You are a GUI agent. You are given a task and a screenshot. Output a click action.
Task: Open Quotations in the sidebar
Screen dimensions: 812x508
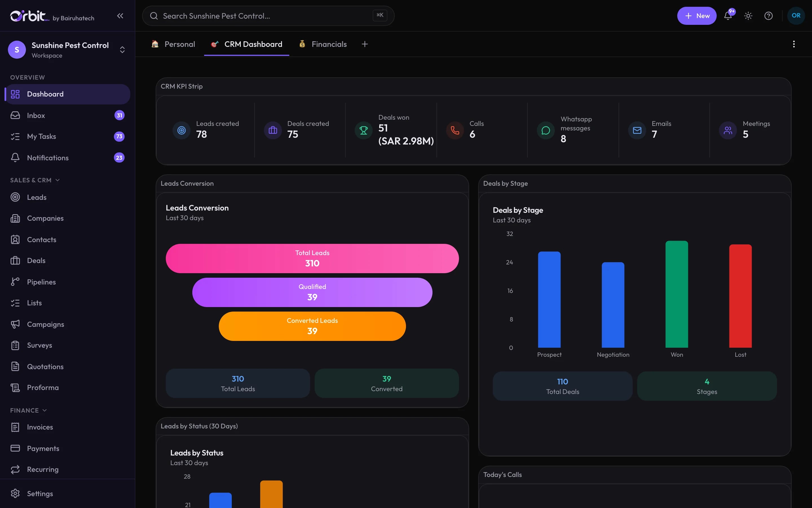[x=67, y=367]
